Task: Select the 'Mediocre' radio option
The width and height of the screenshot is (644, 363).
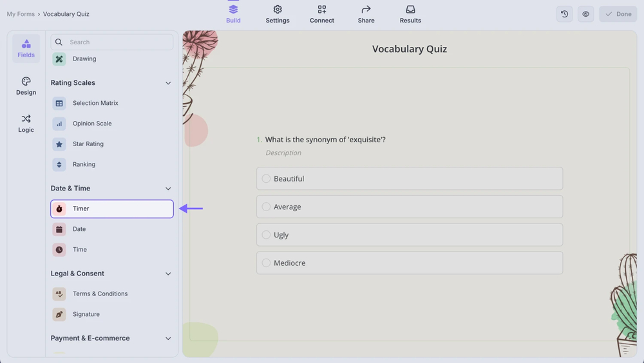Action: 266,263
